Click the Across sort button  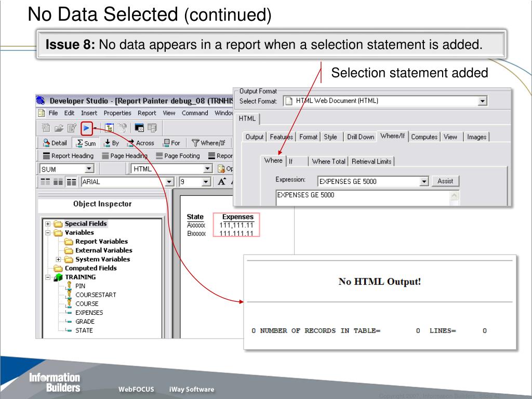coord(140,143)
